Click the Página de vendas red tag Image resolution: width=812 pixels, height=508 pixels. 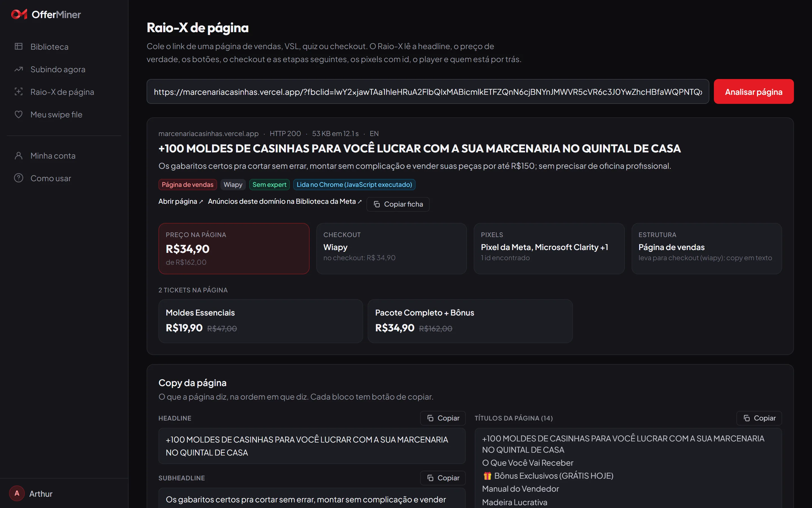coord(187,185)
